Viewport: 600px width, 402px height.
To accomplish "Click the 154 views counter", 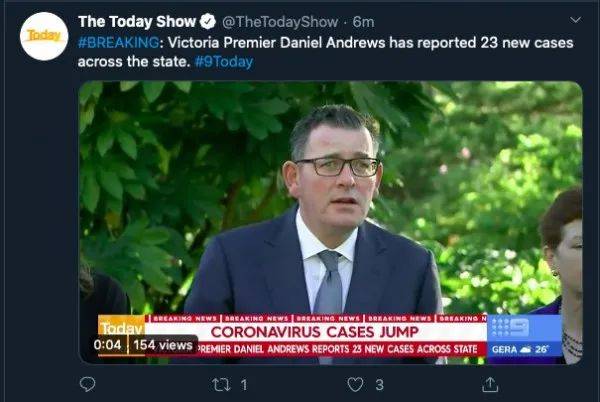I will pos(163,345).
